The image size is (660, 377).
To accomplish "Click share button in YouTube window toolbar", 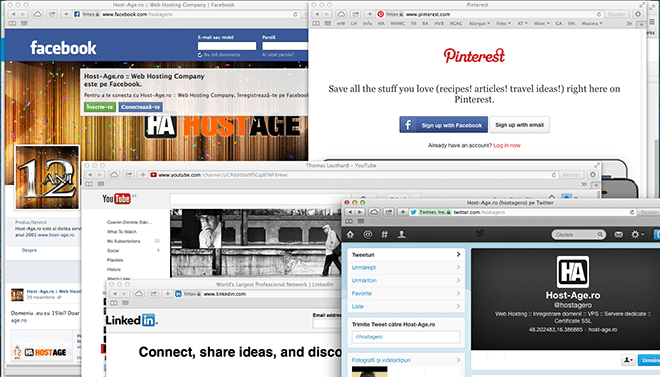I will [128, 175].
